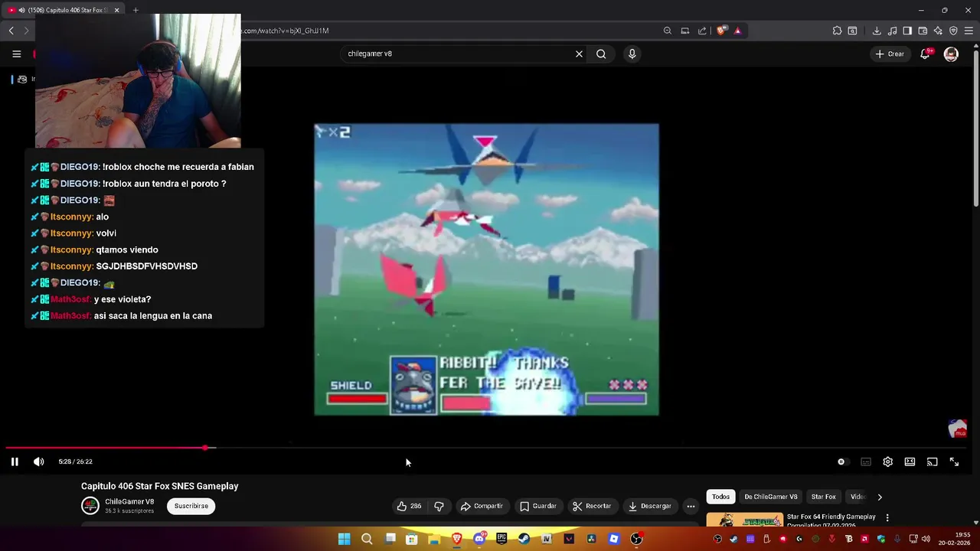Go back with the browser back arrow
This screenshot has height=551, width=980.
(x=11, y=31)
